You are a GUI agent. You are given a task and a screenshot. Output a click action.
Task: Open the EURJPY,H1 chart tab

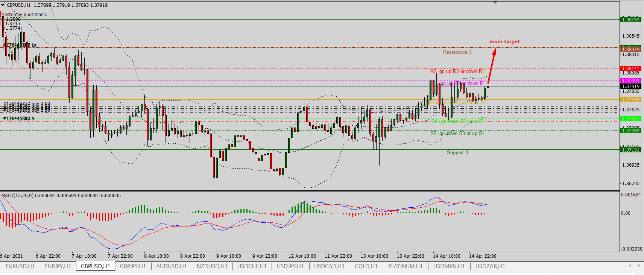pos(58,266)
